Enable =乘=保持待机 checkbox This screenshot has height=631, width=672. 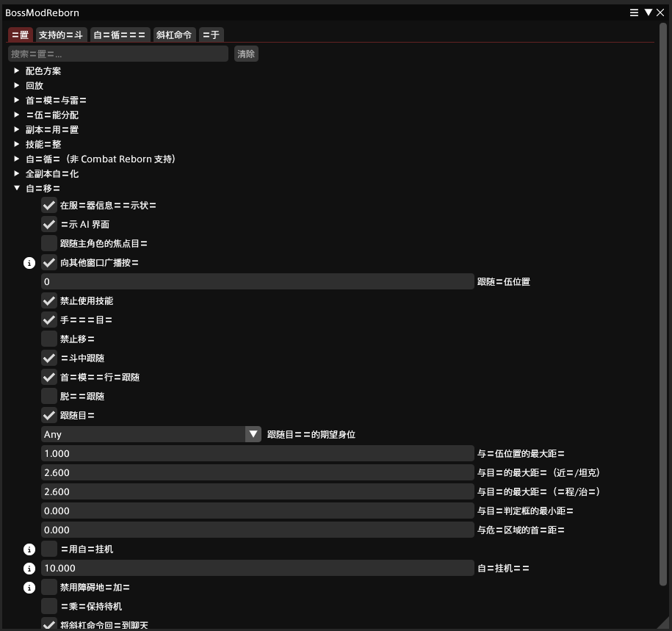tap(49, 606)
